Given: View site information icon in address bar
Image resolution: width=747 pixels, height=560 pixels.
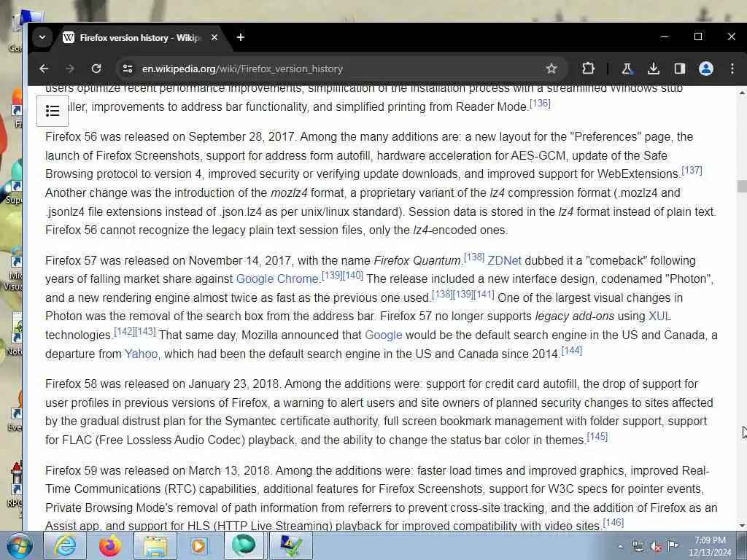Looking at the screenshot, I should click(x=127, y=69).
